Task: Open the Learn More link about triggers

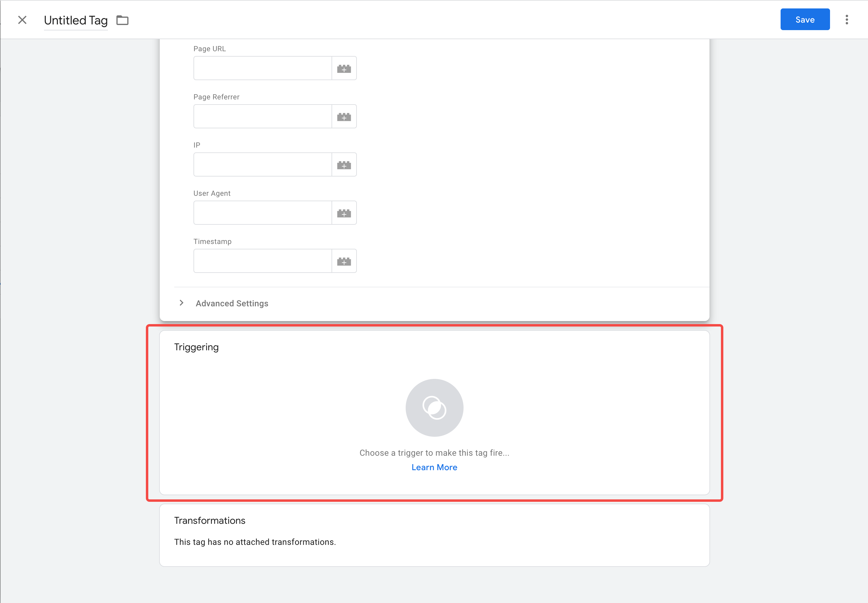Action: click(x=434, y=467)
